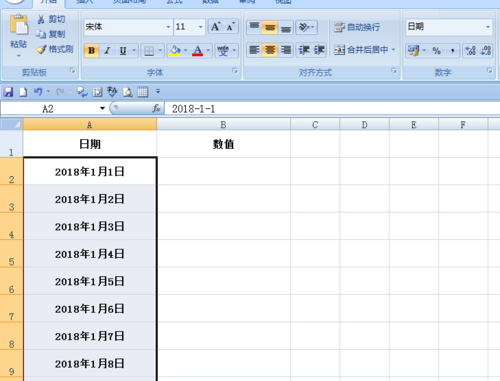The width and height of the screenshot is (500, 381).
Task: Decrease font size with small A
Action: pyautogui.click(x=231, y=27)
